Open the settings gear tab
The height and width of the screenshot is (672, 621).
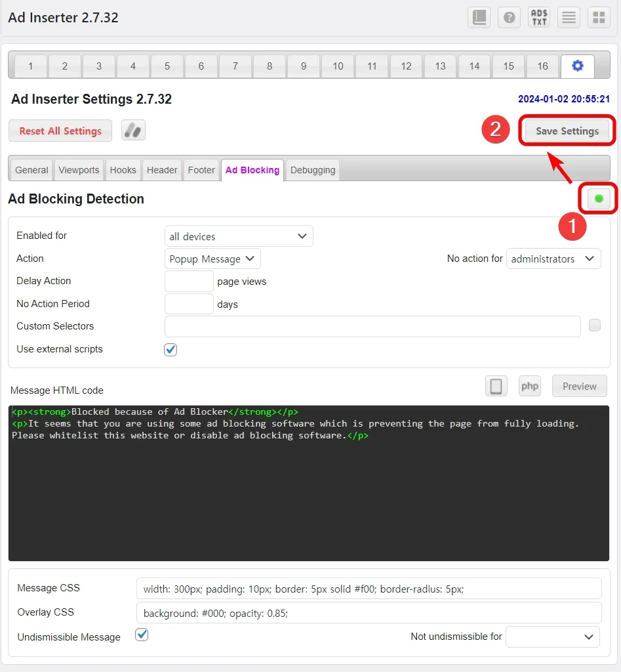coord(578,66)
